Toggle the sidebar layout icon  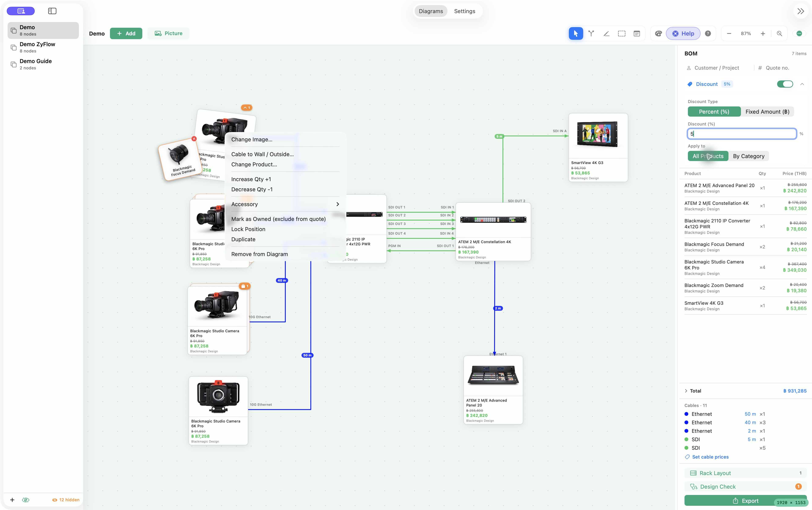(x=52, y=11)
